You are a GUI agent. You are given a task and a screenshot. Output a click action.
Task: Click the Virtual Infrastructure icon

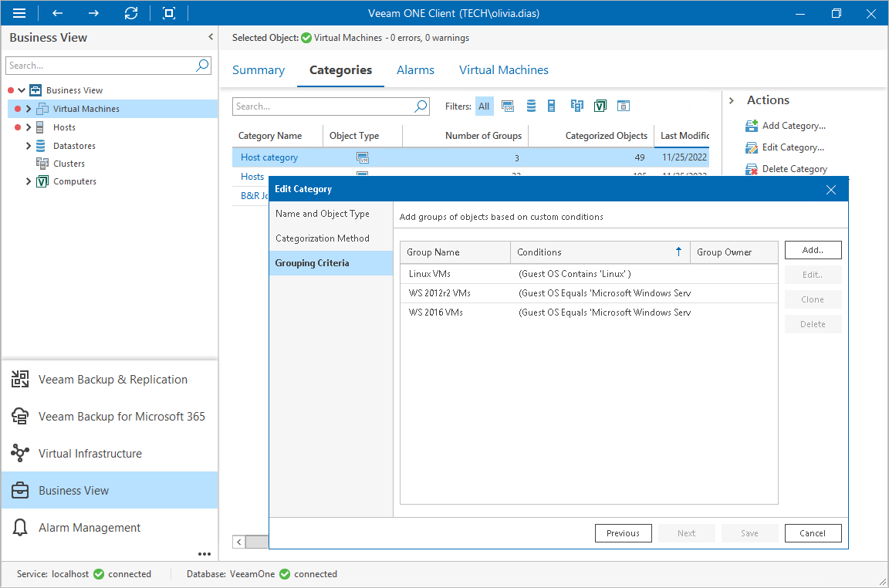pos(20,454)
